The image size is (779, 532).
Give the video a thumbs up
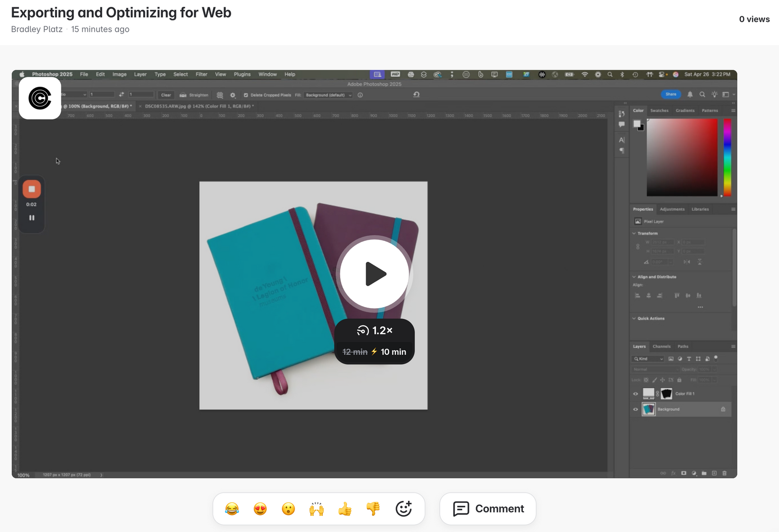point(345,509)
